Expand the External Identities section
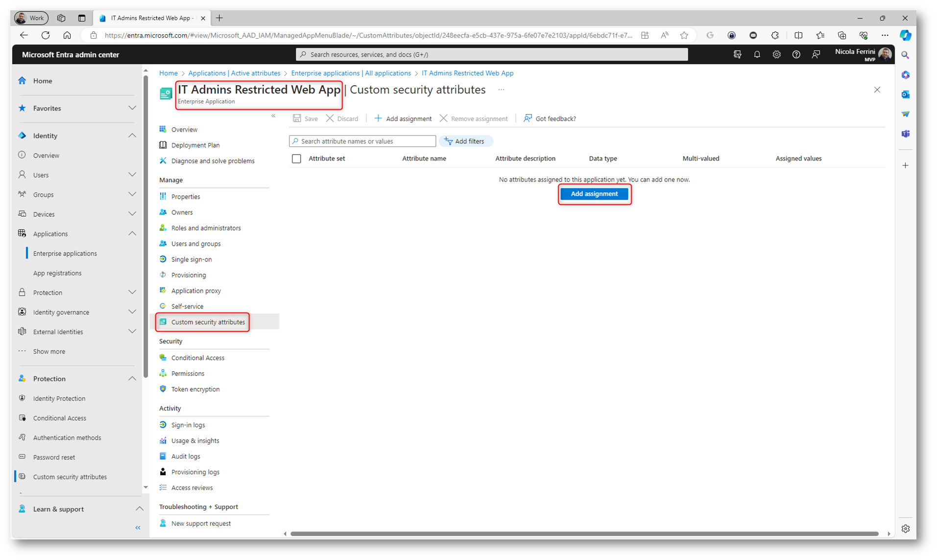The image size is (937, 560). [132, 331]
